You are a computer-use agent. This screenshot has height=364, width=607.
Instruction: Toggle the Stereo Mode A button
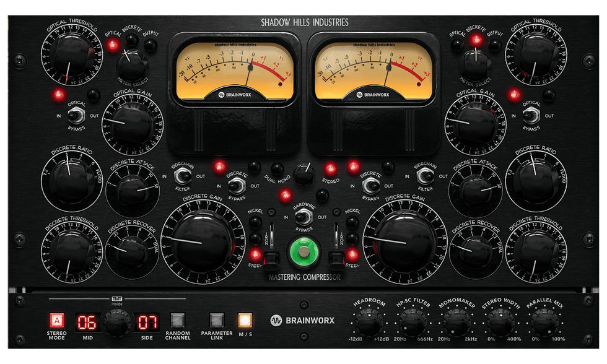pos(57,321)
